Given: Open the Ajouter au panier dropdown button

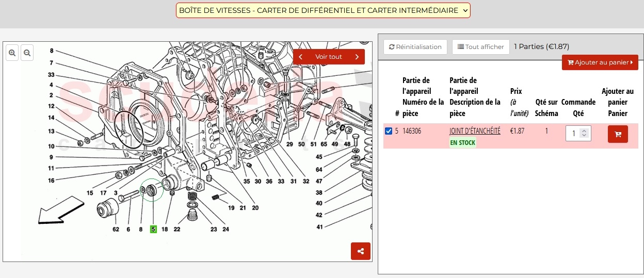Looking at the screenshot, I should (x=600, y=62).
